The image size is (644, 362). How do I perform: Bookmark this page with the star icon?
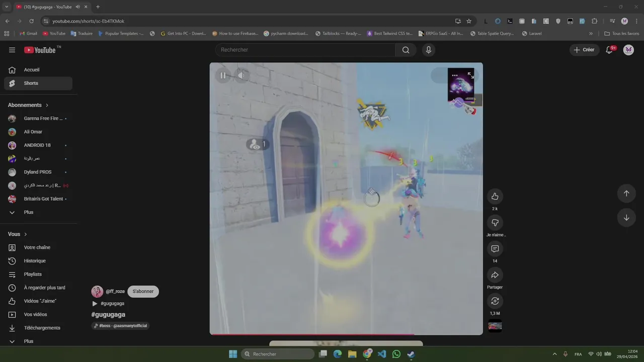[469, 21]
